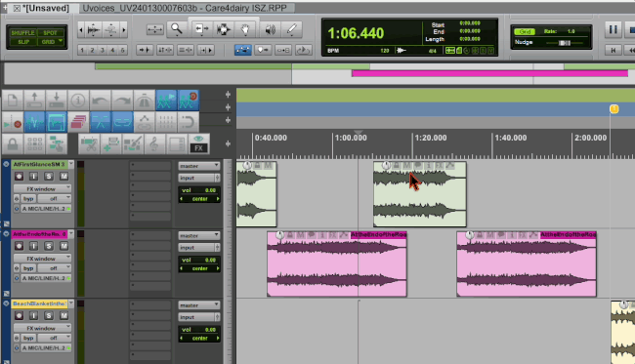Screen dimensions: 635x364
Task: Enable SLIP edit mode
Action: (x=22, y=42)
